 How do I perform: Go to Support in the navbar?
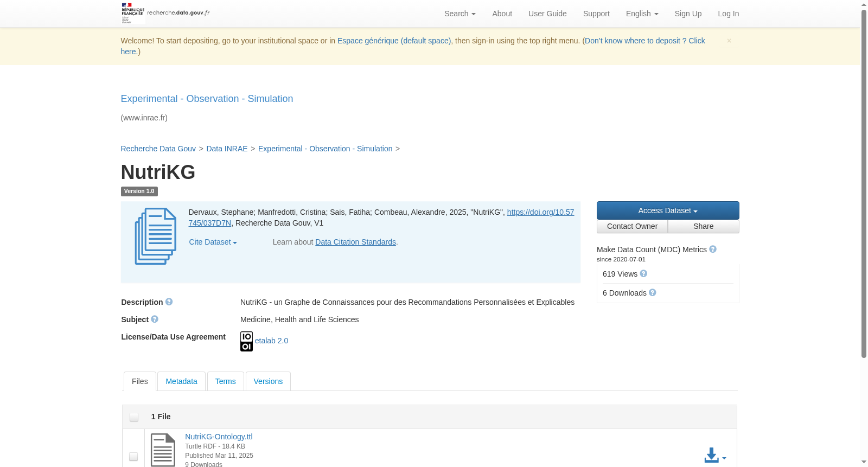(596, 14)
